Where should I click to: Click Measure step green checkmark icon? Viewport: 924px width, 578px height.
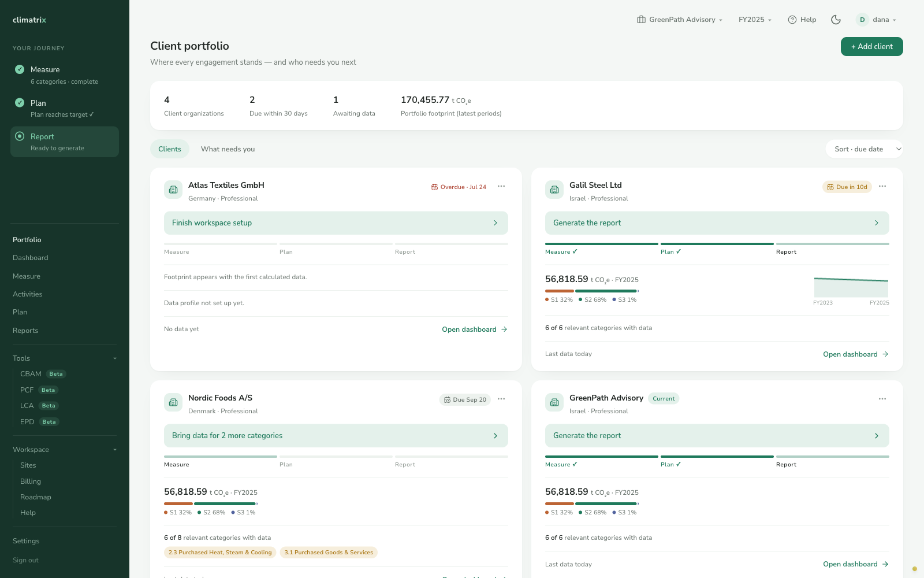tap(20, 69)
